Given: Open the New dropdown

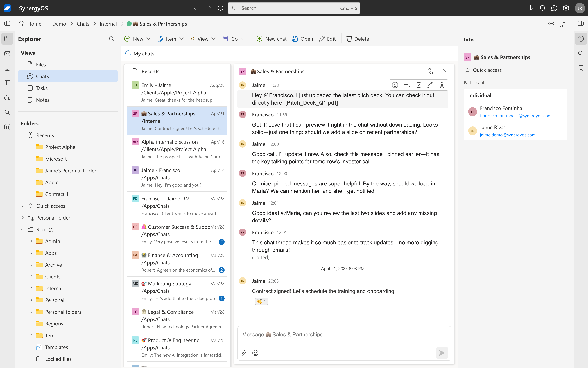Looking at the screenshot, I should [137, 39].
